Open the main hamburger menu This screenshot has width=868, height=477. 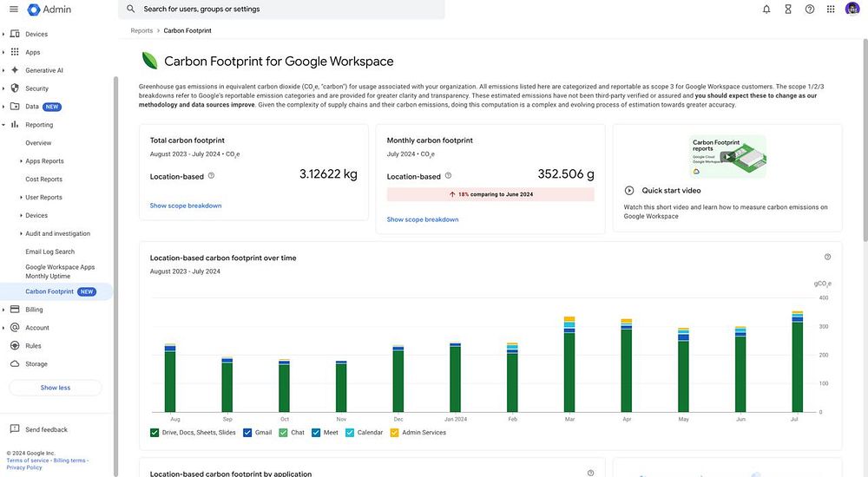click(13, 10)
